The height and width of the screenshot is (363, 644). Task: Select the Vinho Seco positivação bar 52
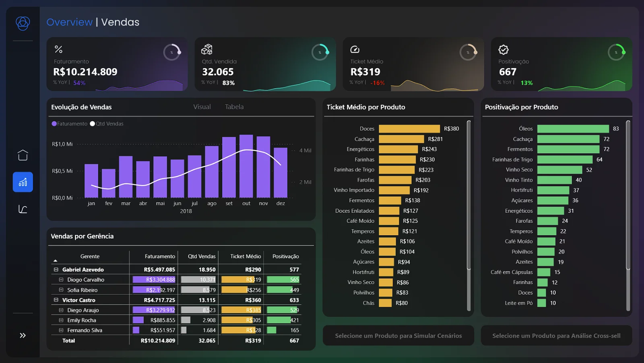pos(560,170)
